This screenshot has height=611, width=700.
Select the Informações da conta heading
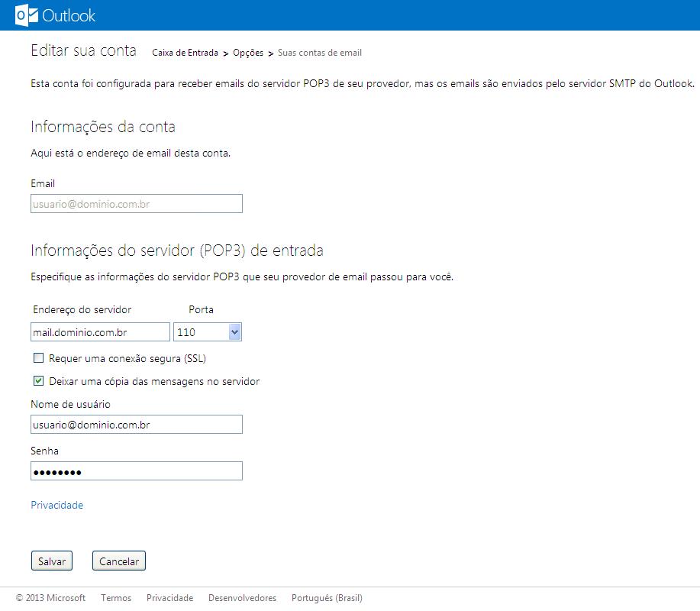tap(103, 127)
